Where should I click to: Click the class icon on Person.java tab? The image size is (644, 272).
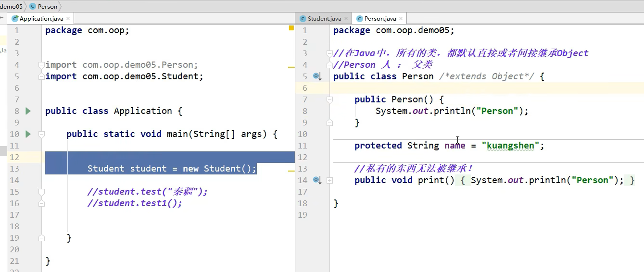(x=360, y=19)
